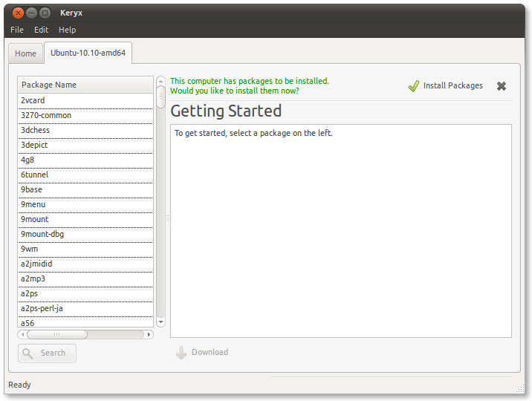This screenshot has width=532, height=401.
Task: Open the Edit menu
Action: (x=41, y=30)
